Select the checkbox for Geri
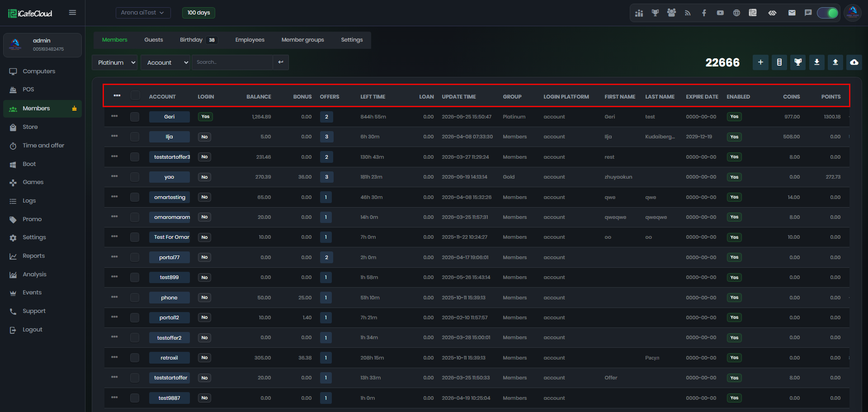This screenshot has height=412, width=868. (x=135, y=117)
